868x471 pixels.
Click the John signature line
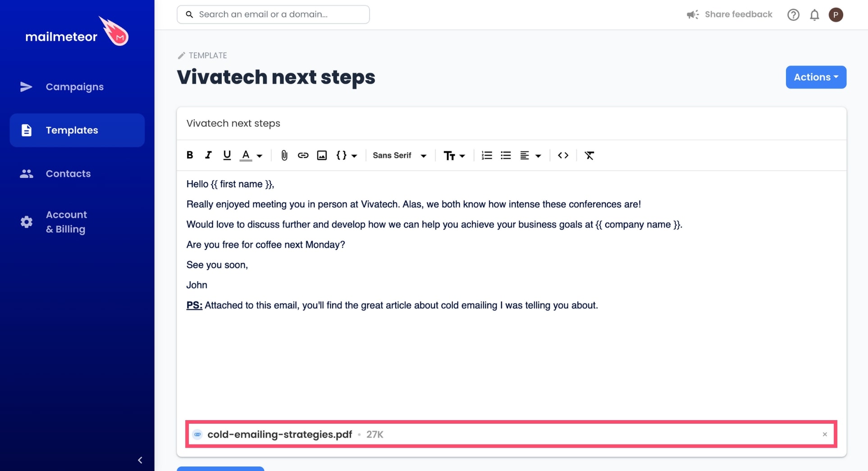pyautogui.click(x=196, y=285)
